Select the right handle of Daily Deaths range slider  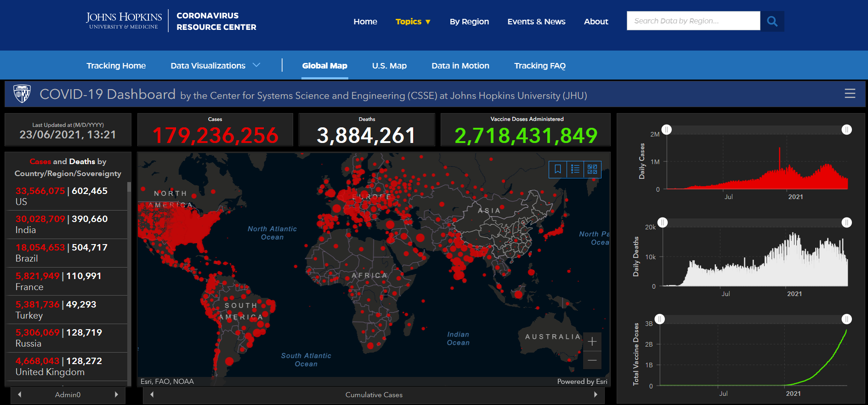(x=846, y=222)
